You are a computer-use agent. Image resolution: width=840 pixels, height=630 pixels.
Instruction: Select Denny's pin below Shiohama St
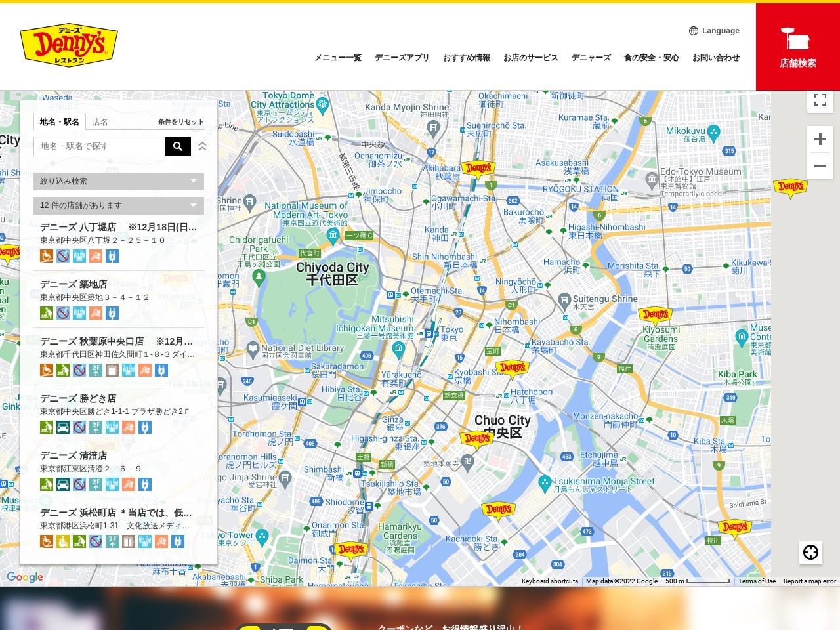[x=734, y=528]
